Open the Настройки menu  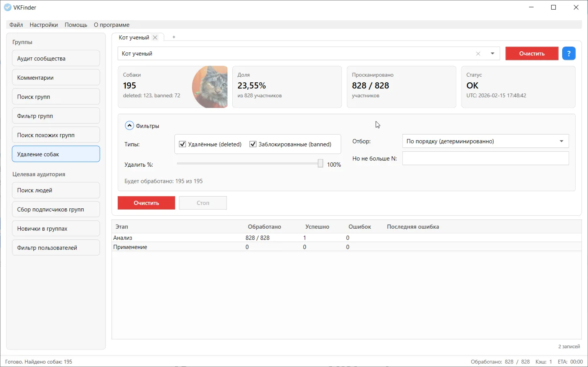(x=44, y=25)
